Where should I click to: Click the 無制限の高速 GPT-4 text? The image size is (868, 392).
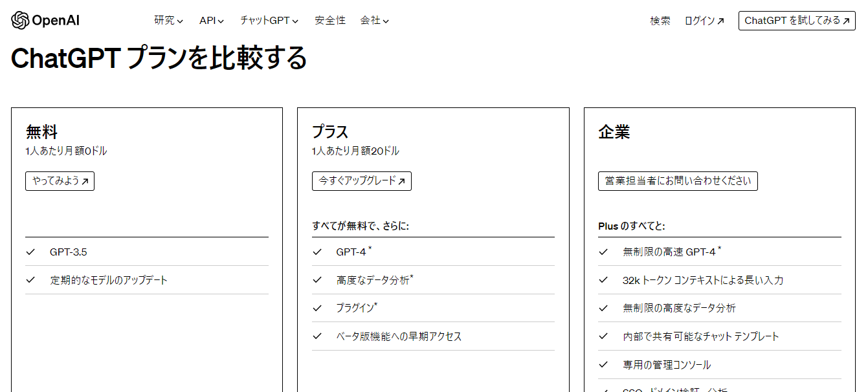[x=672, y=252]
